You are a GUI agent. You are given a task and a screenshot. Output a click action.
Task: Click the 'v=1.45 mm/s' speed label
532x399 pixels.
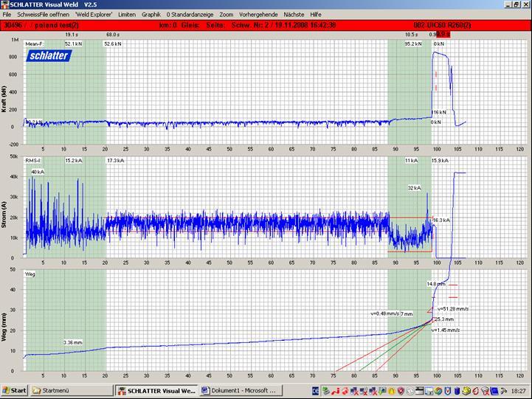(446, 330)
